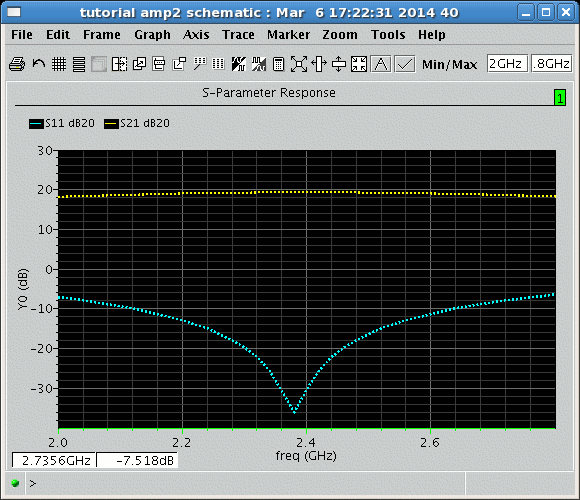Select the S11 dB20 legend entry

[62, 123]
